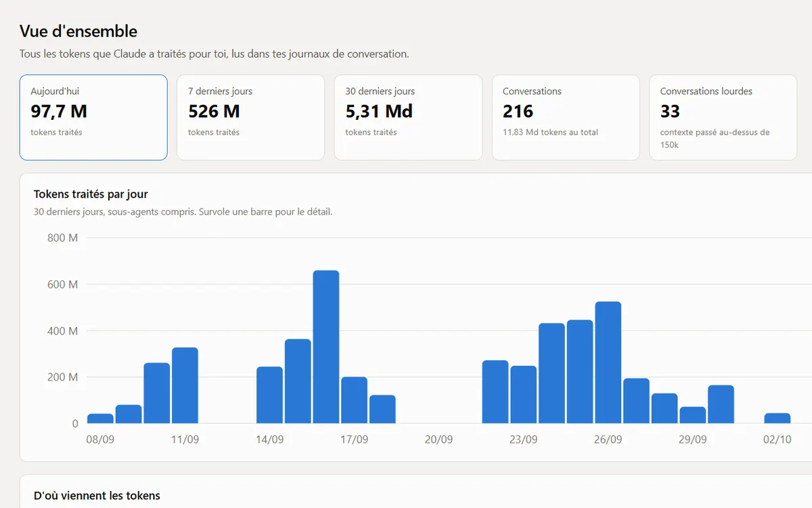Select the 7 derniers jours card
The width and height of the screenshot is (812, 508).
click(x=250, y=117)
